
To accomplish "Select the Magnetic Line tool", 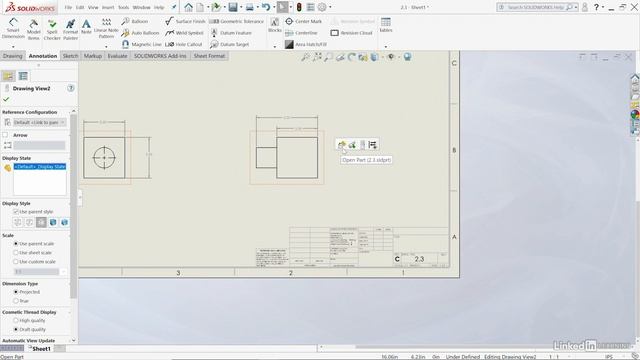I will [142, 44].
